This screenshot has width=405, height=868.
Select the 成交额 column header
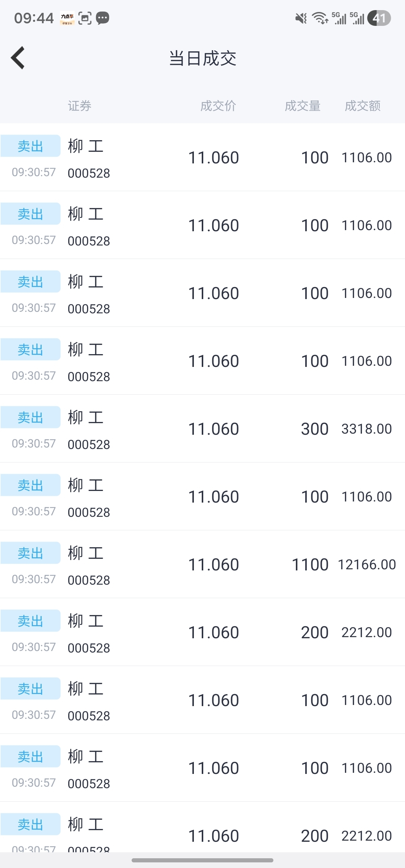pyautogui.click(x=363, y=106)
